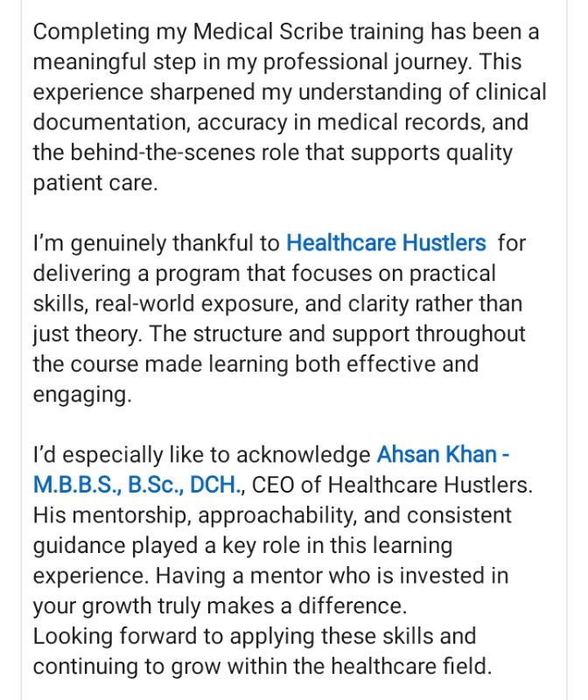Click the phrase "His mentorship, approachability"
This screenshot has height=700, width=588.
pos(175,515)
